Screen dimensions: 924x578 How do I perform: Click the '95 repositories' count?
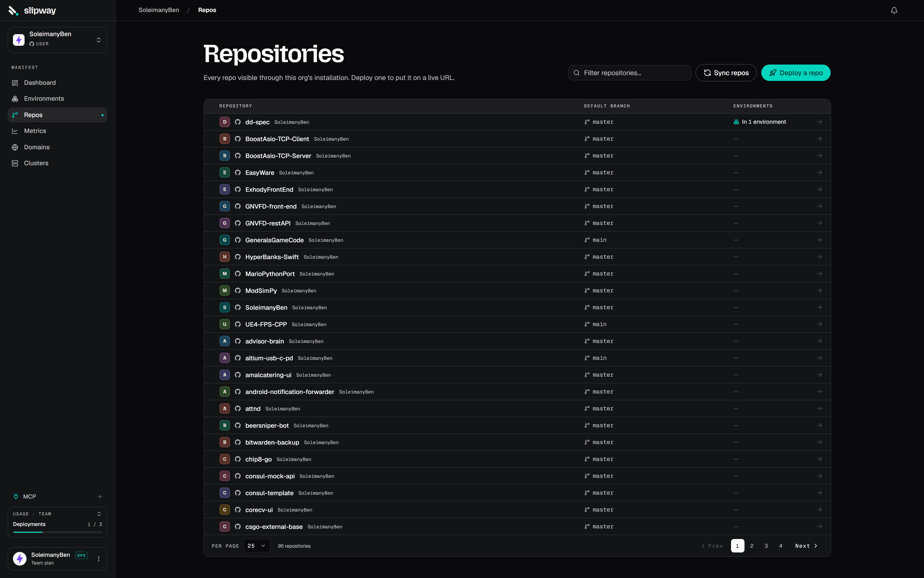(x=294, y=546)
